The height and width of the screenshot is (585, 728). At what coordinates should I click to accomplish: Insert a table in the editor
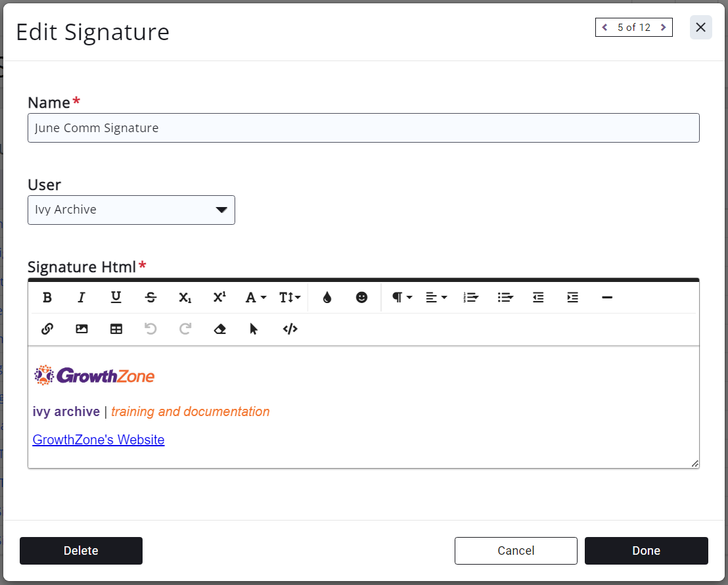click(x=116, y=329)
